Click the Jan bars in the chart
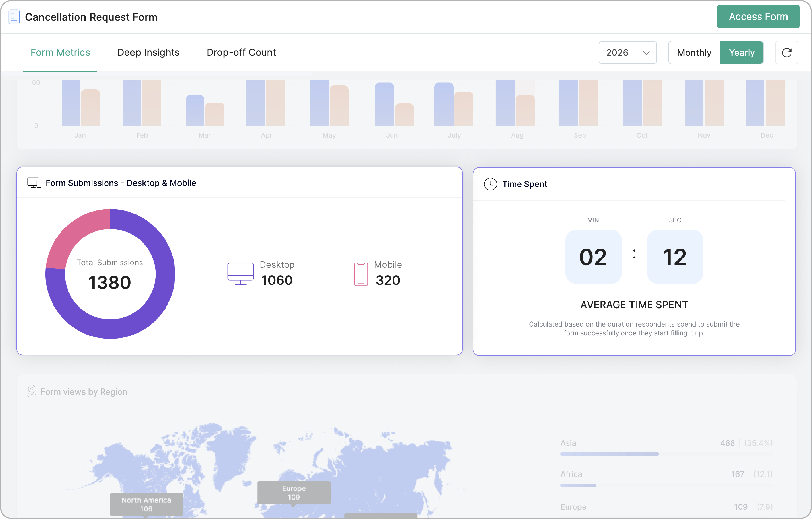This screenshot has width=812, height=519. 81,103
